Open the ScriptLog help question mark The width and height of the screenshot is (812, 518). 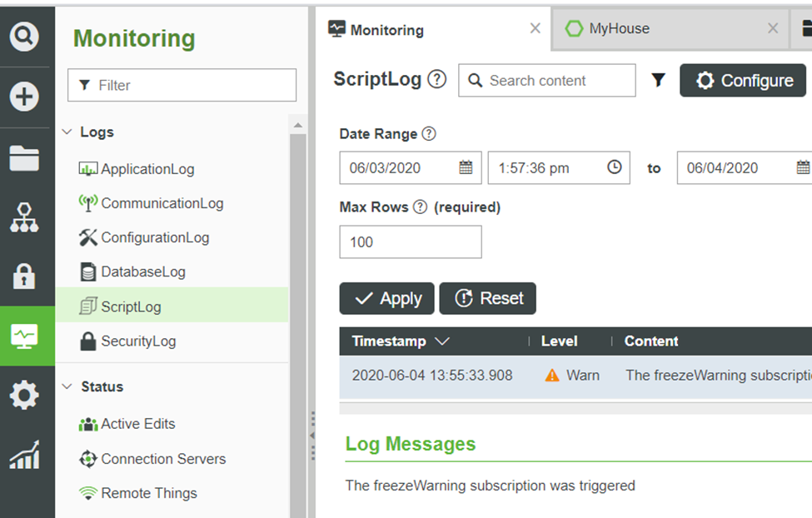click(x=436, y=78)
